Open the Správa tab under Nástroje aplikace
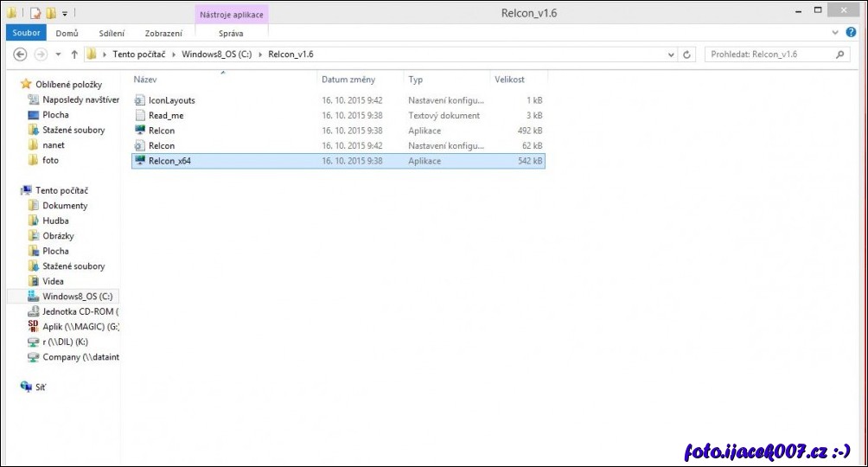Viewport: 868px width, 467px height. 232,33
